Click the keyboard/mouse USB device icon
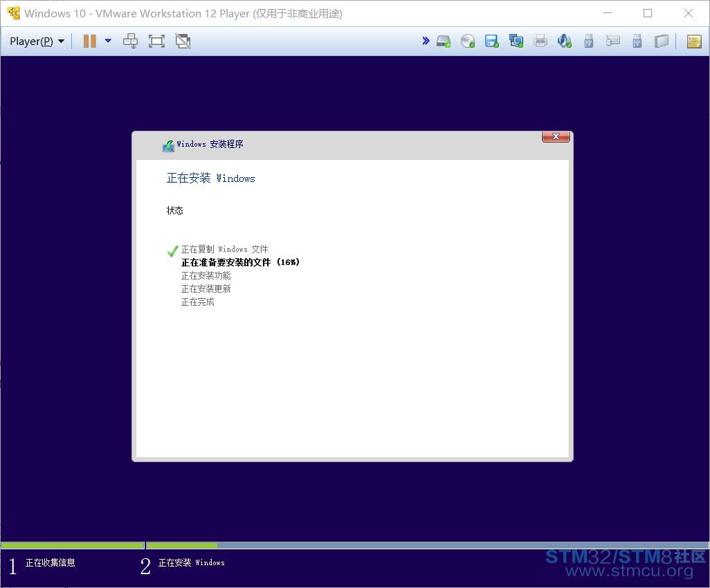 click(x=613, y=42)
